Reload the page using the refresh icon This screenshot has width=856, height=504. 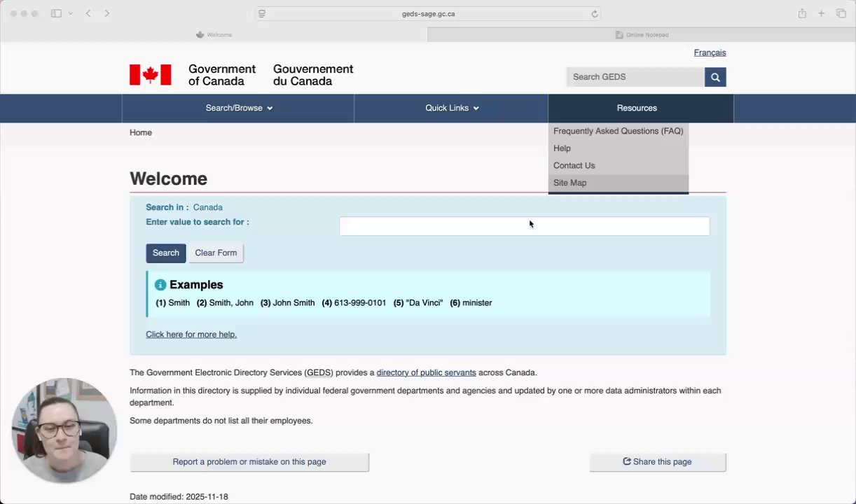click(x=595, y=14)
